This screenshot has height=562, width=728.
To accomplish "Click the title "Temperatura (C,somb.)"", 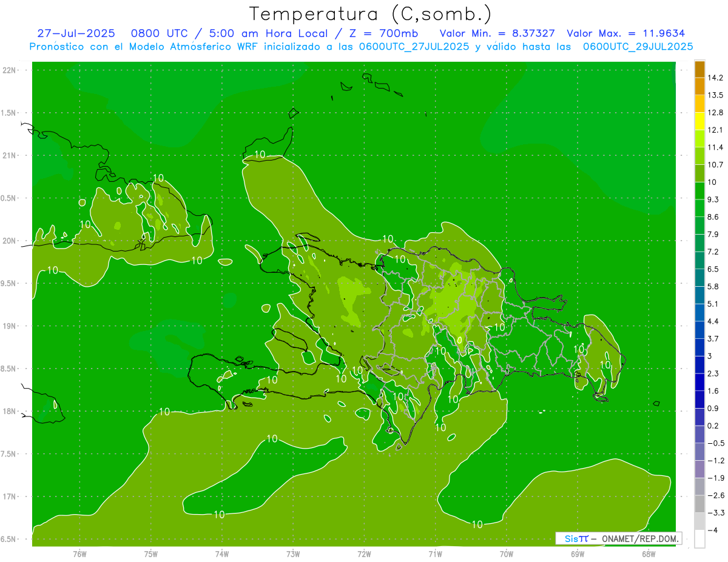I will tap(371, 15).
